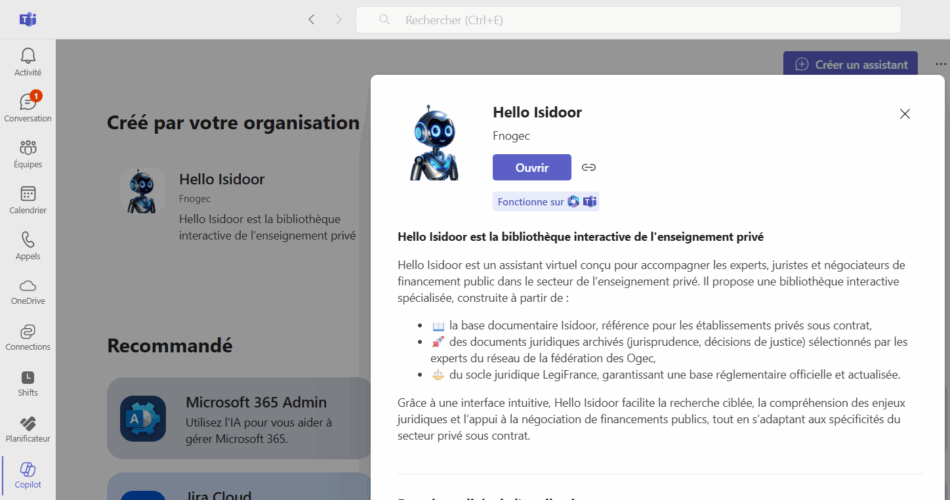Viewport: 950px width, 500px height.
Task: Click the Fnogec publisher name in dialog
Action: [511, 136]
